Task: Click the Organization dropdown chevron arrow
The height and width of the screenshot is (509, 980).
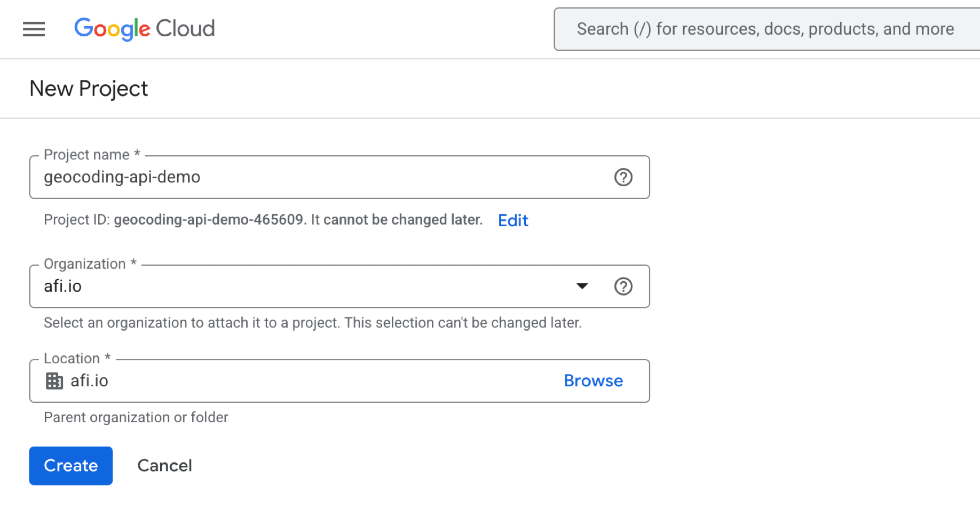Action: tap(582, 286)
